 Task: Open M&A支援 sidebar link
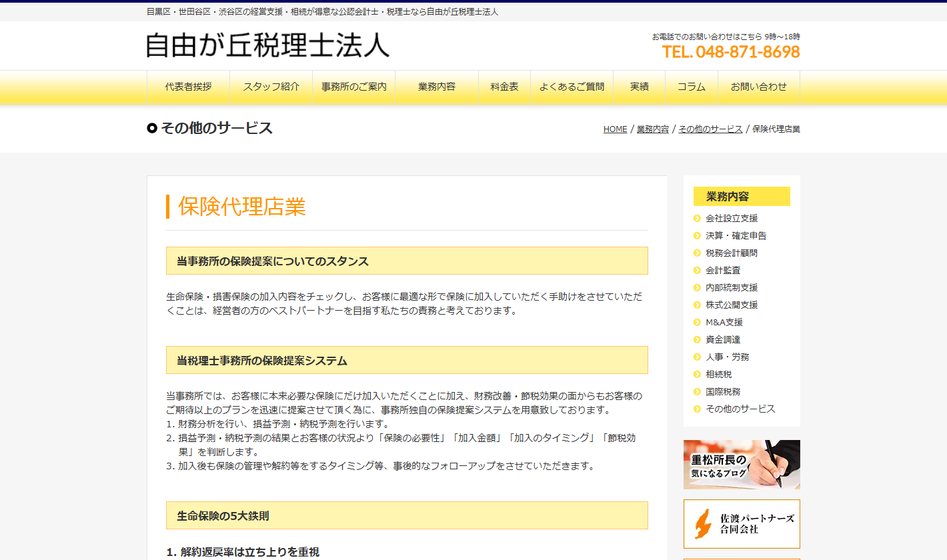(724, 322)
